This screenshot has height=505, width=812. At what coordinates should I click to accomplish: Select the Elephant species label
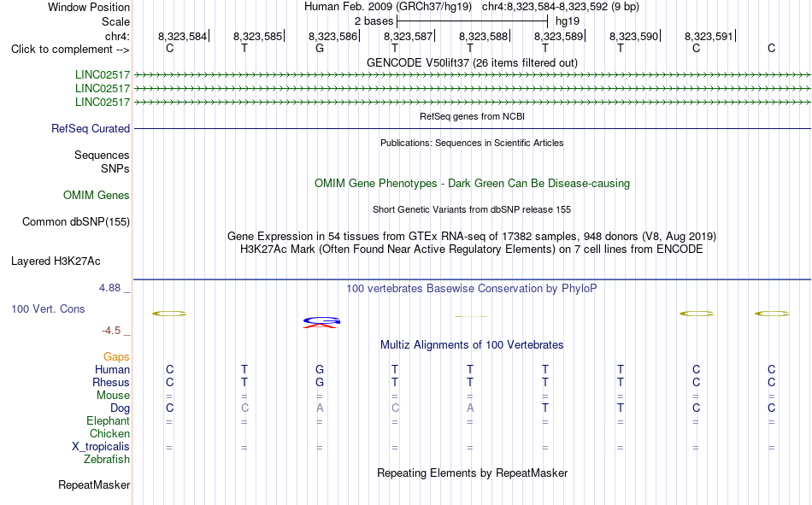[108, 420]
